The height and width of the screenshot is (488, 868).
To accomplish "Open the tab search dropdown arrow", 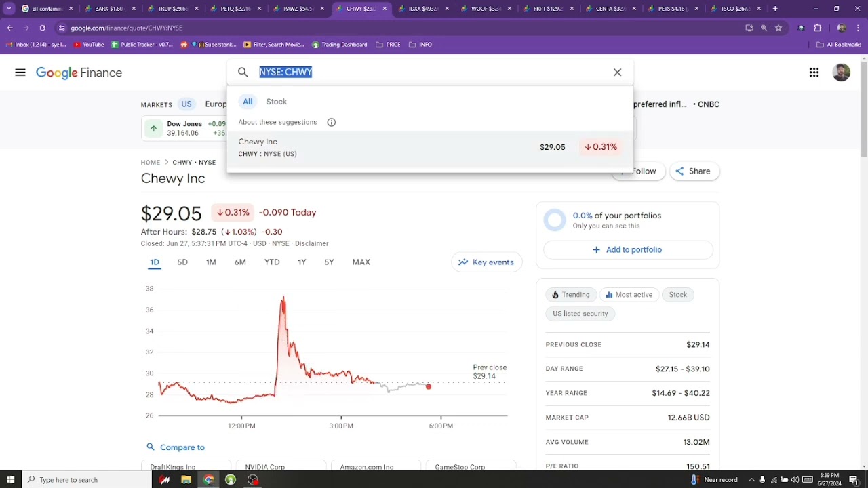I will [x=9, y=9].
